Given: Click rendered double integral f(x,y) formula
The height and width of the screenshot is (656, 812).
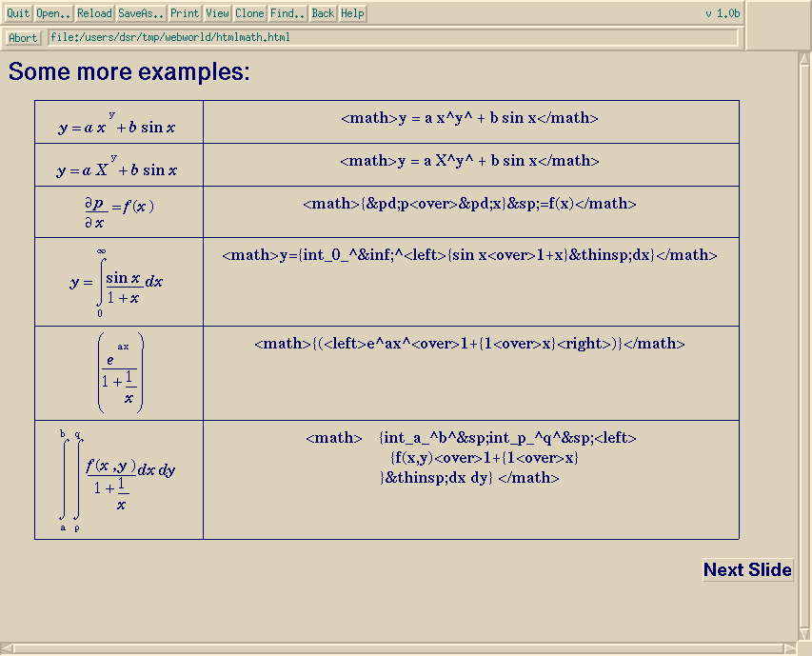Looking at the screenshot, I should coord(117,480).
